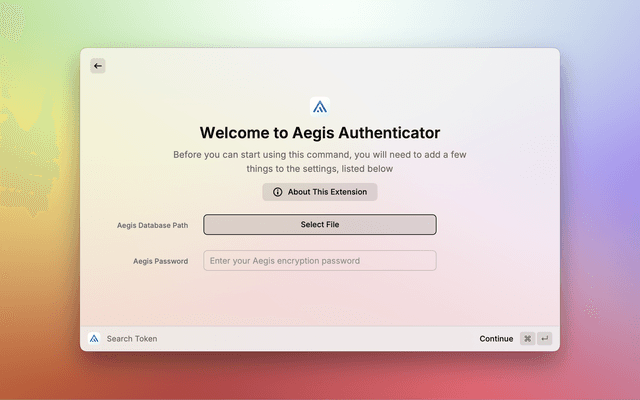Click the back arrow button
Viewport: 640px width, 400px height.
point(98,66)
